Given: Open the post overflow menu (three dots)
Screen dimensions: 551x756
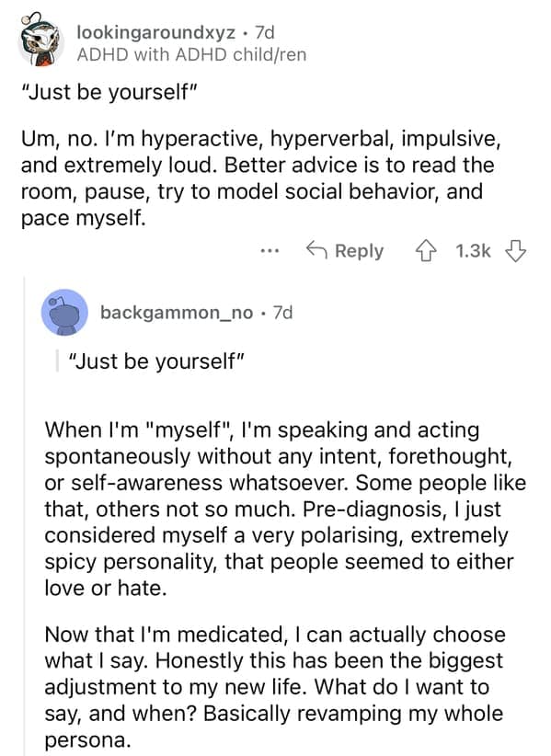Looking at the screenshot, I should (270, 250).
